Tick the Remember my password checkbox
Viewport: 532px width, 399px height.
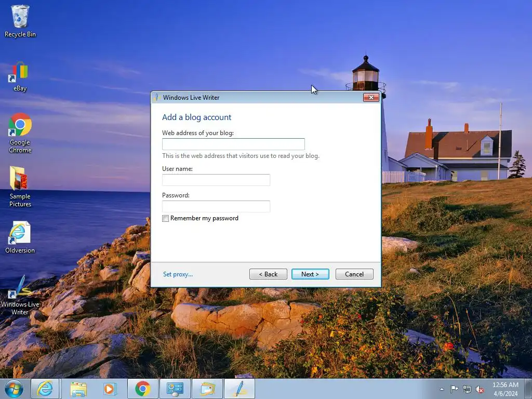[166, 219]
